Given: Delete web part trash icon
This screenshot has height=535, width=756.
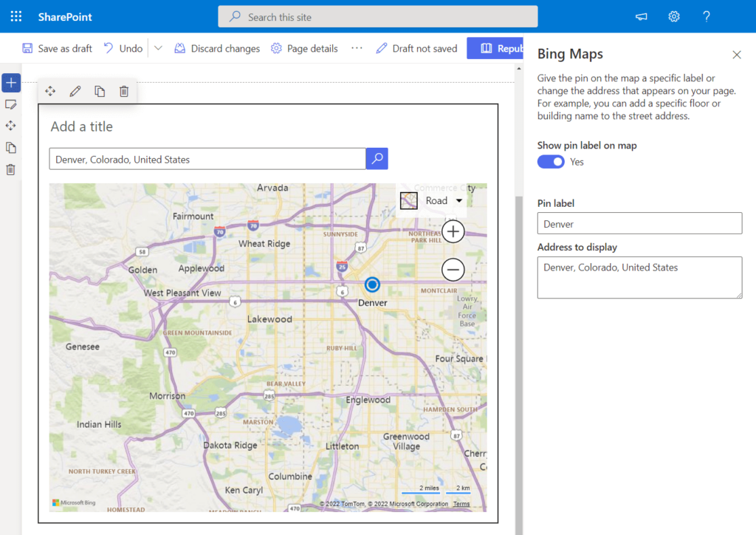Looking at the screenshot, I should (x=124, y=91).
